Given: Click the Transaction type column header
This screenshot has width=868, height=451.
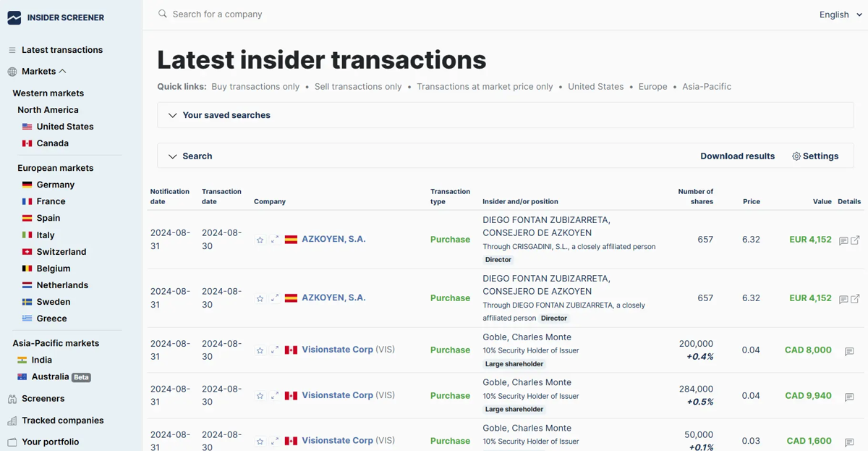Looking at the screenshot, I should pyautogui.click(x=450, y=196).
